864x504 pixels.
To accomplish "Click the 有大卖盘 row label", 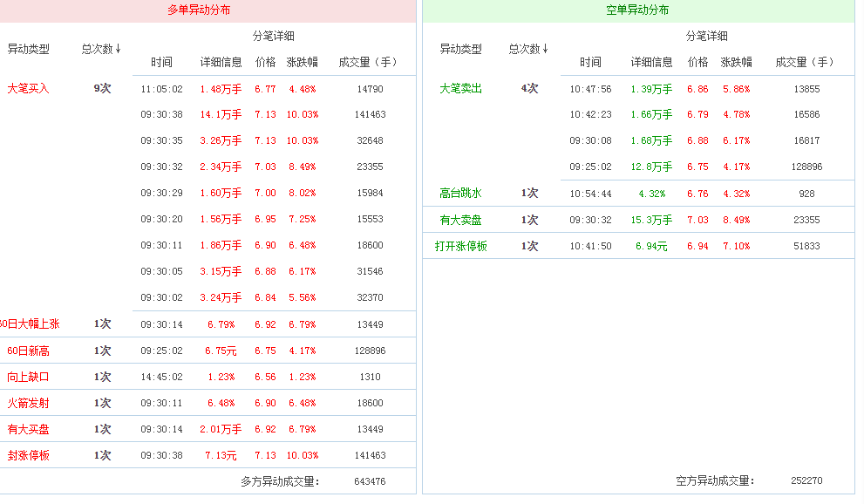I will click(460, 220).
